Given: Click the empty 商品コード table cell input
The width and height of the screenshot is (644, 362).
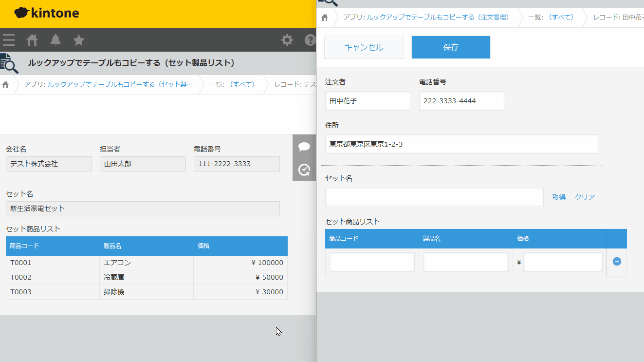Looking at the screenshot, I should (x=372, y=262).
